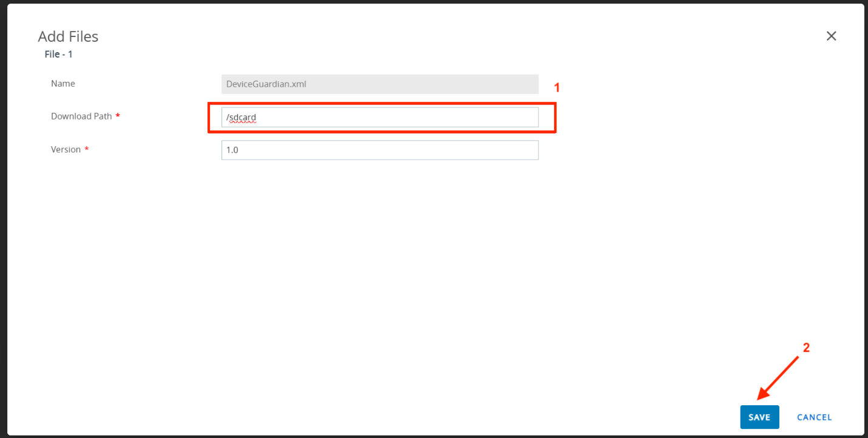Viewport: 868px width, 438px height.
Task: Click the red annotation number 1
Action: [x=557, y=87]
